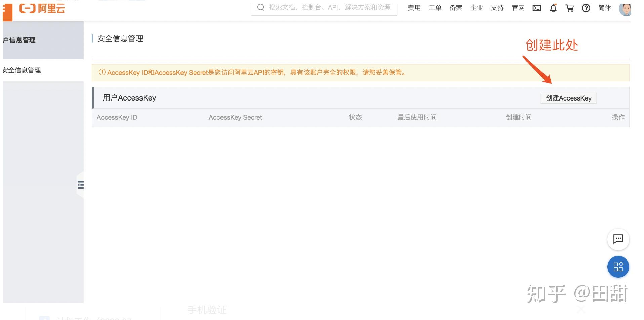
Task: Open the floating chat support button
Action: pyautogui.click(x=618, y=239)
